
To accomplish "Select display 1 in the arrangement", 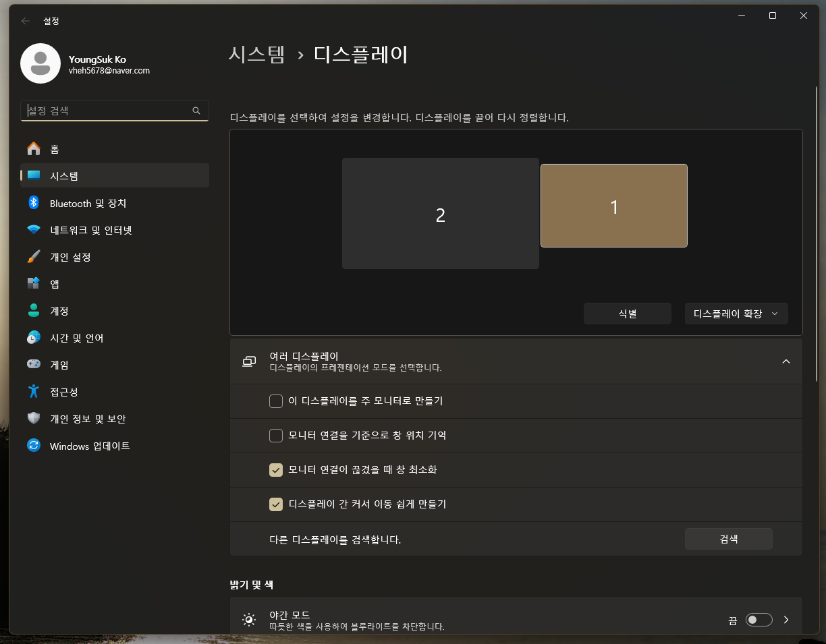I will 614,206.
